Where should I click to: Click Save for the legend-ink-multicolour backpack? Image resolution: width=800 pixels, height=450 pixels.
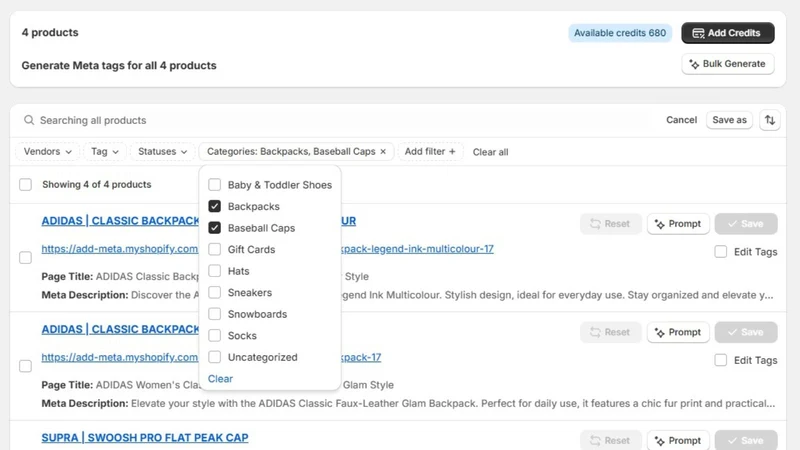746,224
